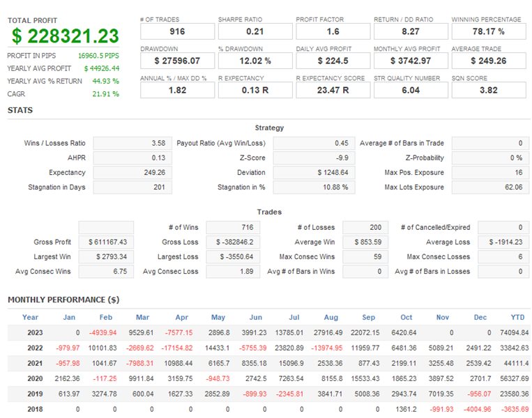Click 2018 YTD total -3635.69
532x418 pixels.
pos(515,409)
